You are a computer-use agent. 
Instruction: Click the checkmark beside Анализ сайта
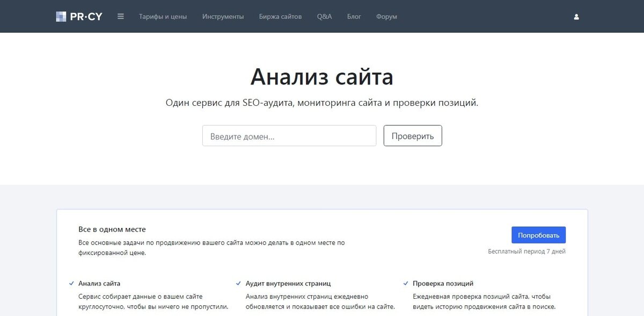click(x=71, y=283)
